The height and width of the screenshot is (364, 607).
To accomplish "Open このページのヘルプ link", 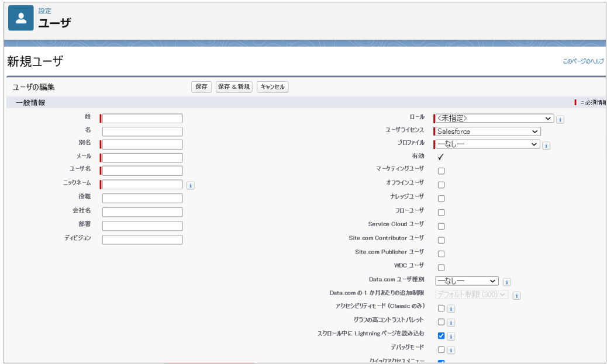I will 584,61.
